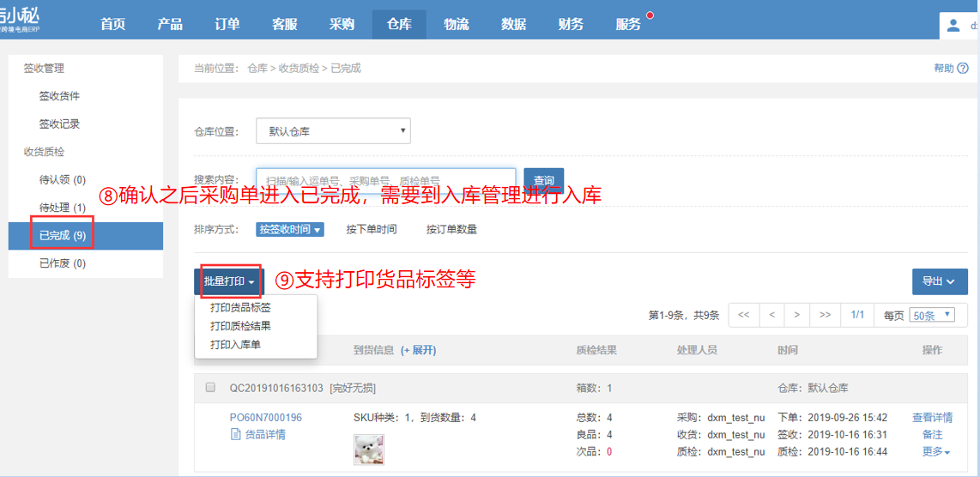Click the user account avatar icon
The height and width of the screenshot is (477, 980).
[953, 26]
